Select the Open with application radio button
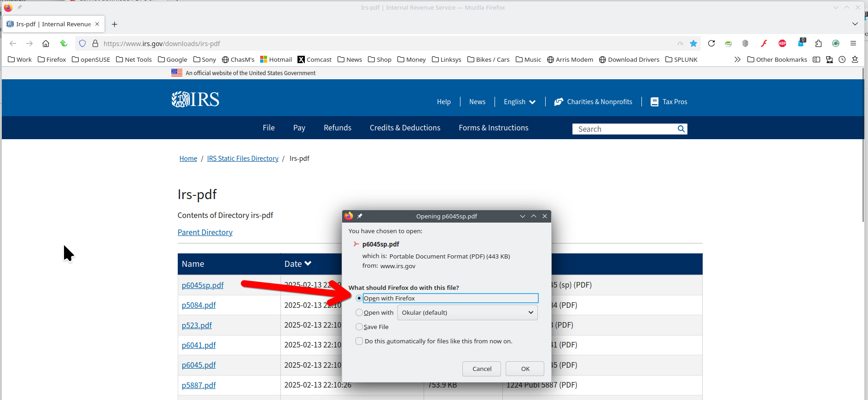 tap(359, 312)
